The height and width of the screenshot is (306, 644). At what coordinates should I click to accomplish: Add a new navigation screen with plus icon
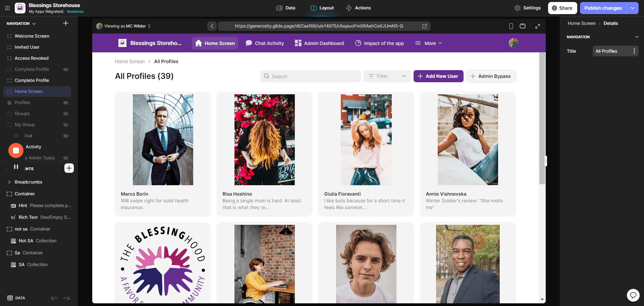click(x=66, y=23)
